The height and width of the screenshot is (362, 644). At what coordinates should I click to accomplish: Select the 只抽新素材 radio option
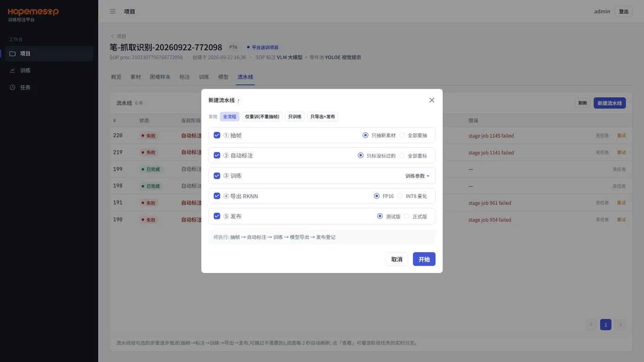(379, 136)
